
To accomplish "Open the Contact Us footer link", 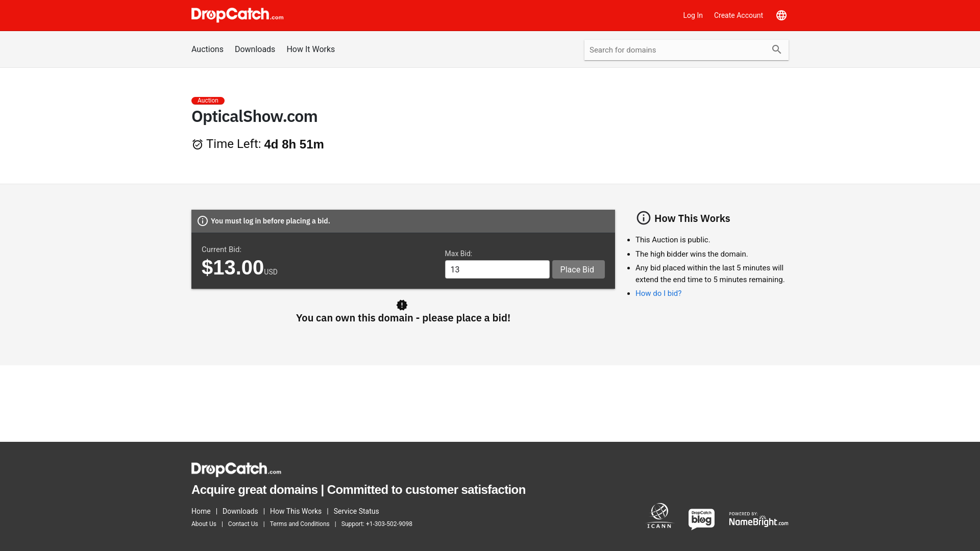I will 243,524.
